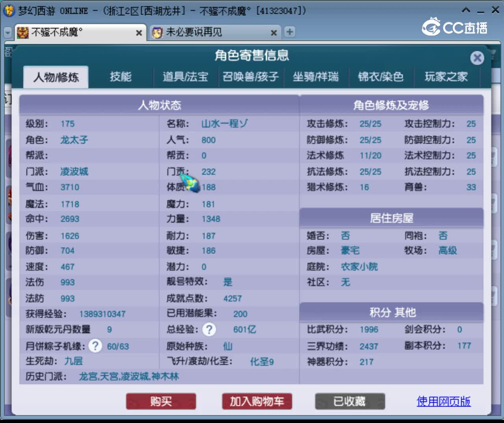Click the 购买 button
504x423 pixels.
pyautogui.click(x=161, y=401)
